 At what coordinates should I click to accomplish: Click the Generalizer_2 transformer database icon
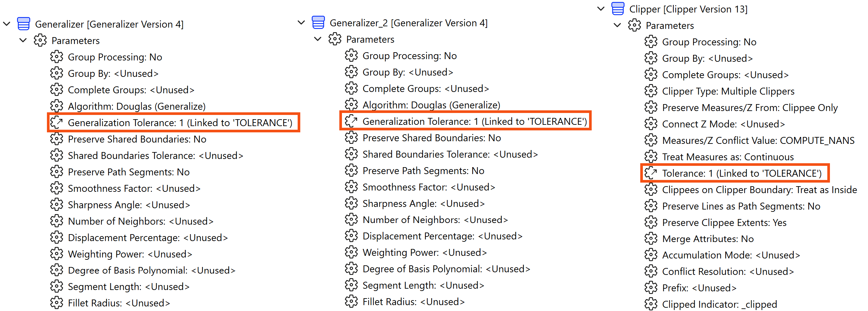318,23
